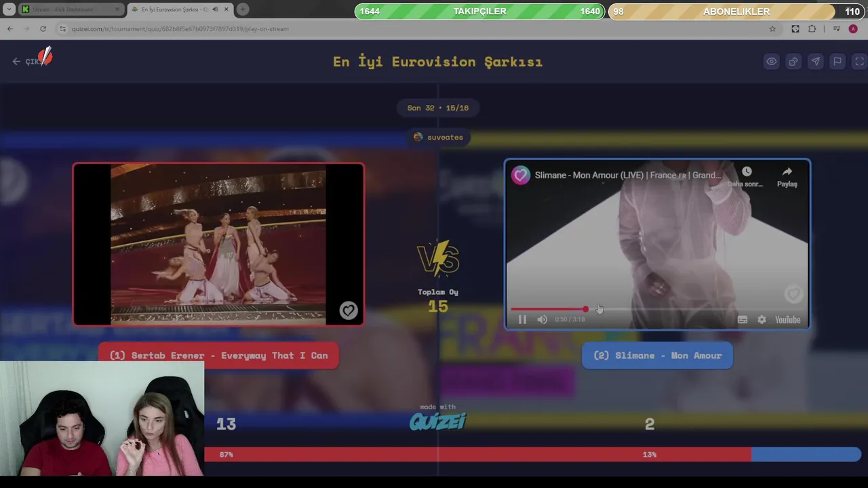Image resolution: width=868 pixels, height=488 pixels.
Task: Click the paper-plane share icon
Action: pos(815,62)
